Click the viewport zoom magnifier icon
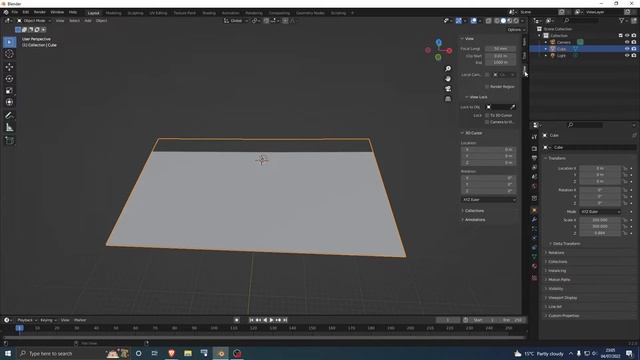The width and height of the screenshot is (640, 360). [448, 69]
